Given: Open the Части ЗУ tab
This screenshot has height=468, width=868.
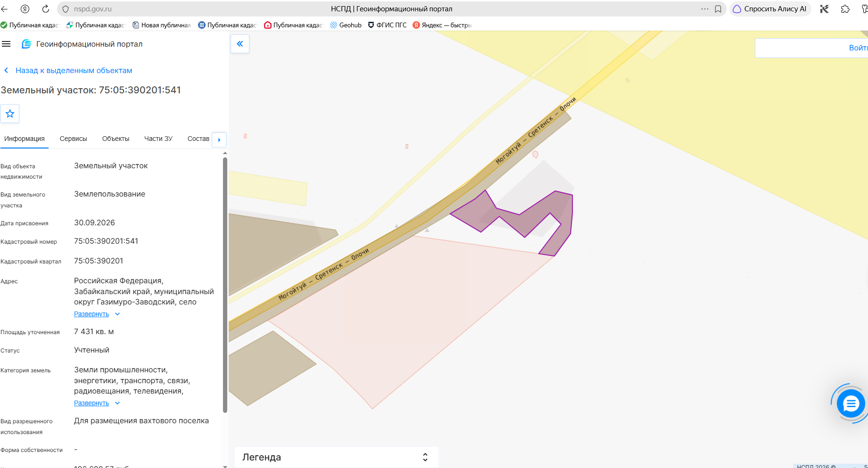Looking at the screenshot, I should coord(158,139).
